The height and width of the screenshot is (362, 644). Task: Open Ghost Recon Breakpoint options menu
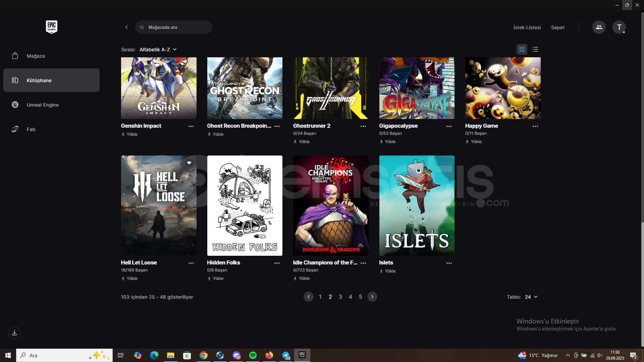click(x=277, y=126)
